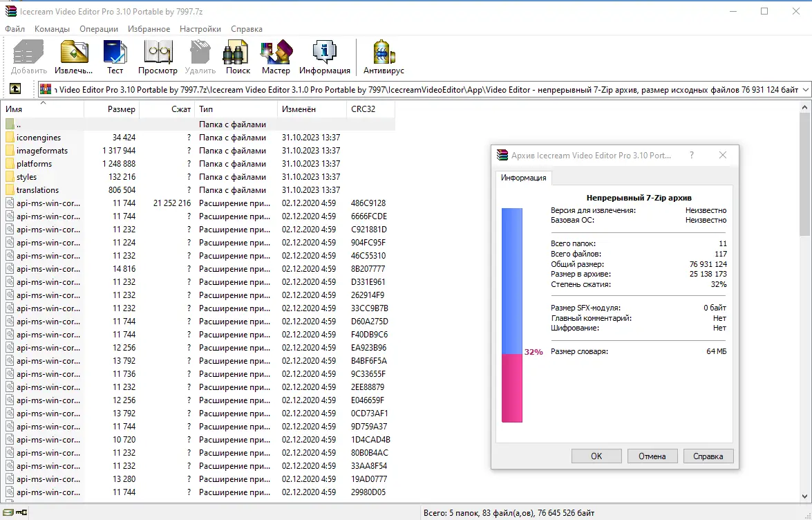
Task: Select the Информация tab in the dialog
Action: pyautogui.click(x=524, y=178)
